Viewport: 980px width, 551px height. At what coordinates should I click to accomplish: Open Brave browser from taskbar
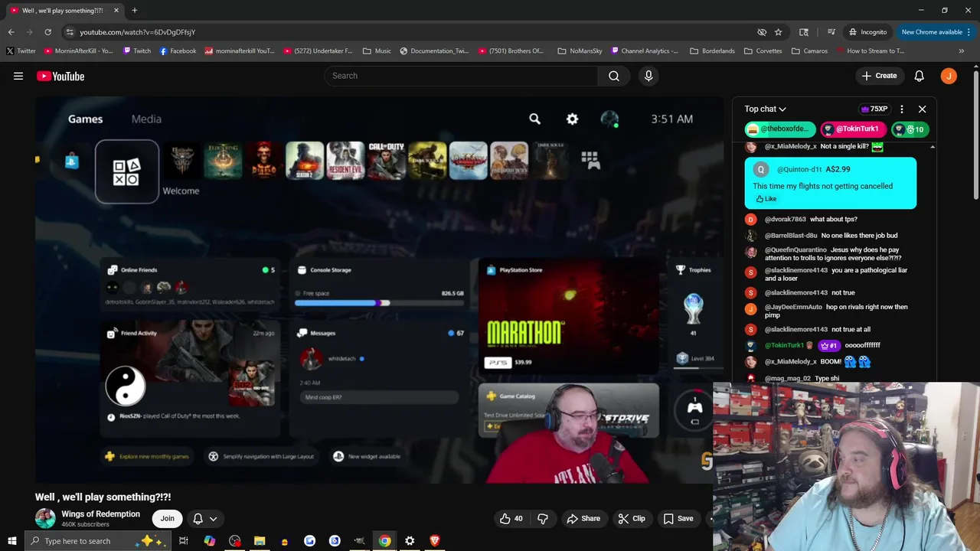click(435, 541)
